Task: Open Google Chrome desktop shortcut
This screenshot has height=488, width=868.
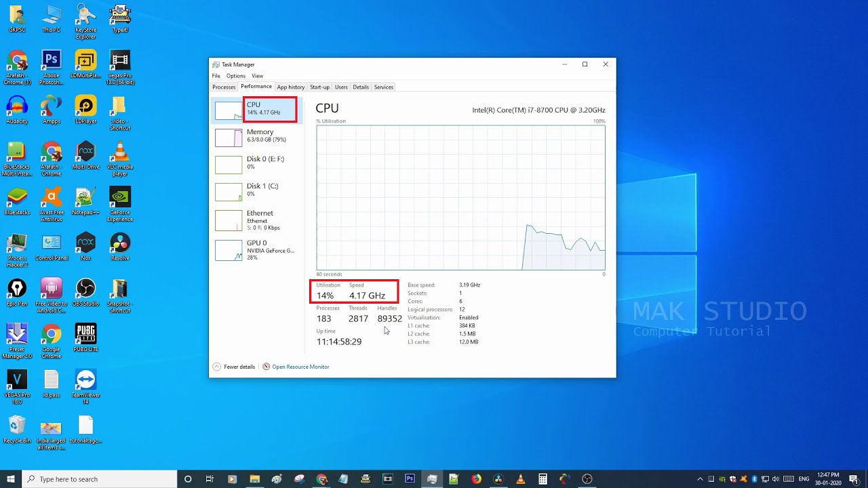Action: coord(52,341)
